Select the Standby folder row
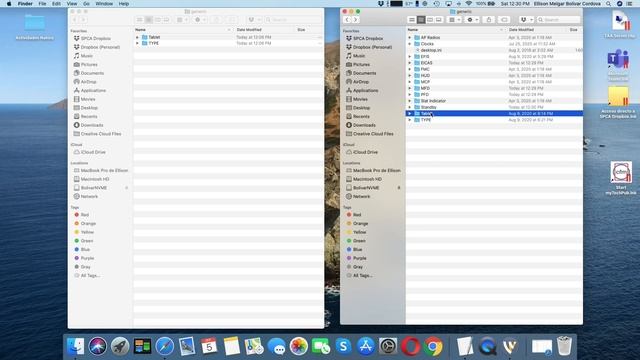 coord(494,107)
